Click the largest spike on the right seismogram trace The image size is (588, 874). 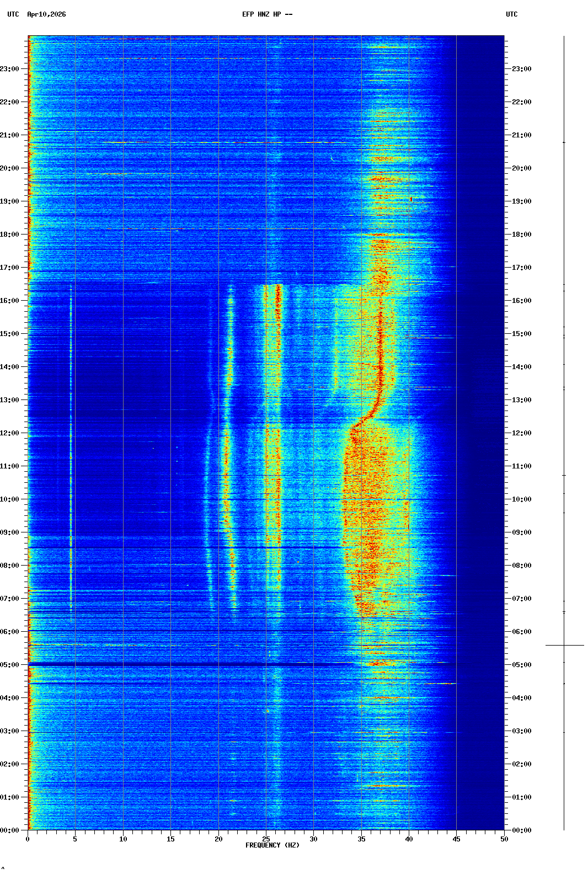[x=564, y=645]
